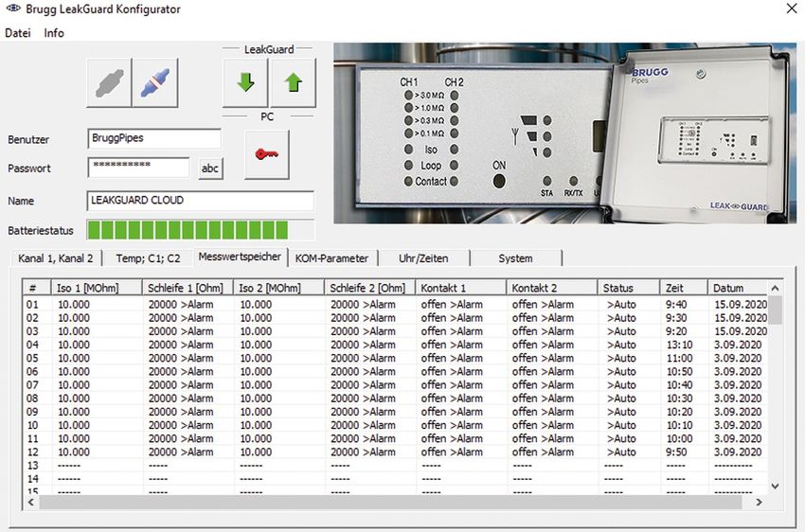Click the Schleife 2 [Ohm] column header
Viewport: 805px width, 532px height.
pos(369,289)
